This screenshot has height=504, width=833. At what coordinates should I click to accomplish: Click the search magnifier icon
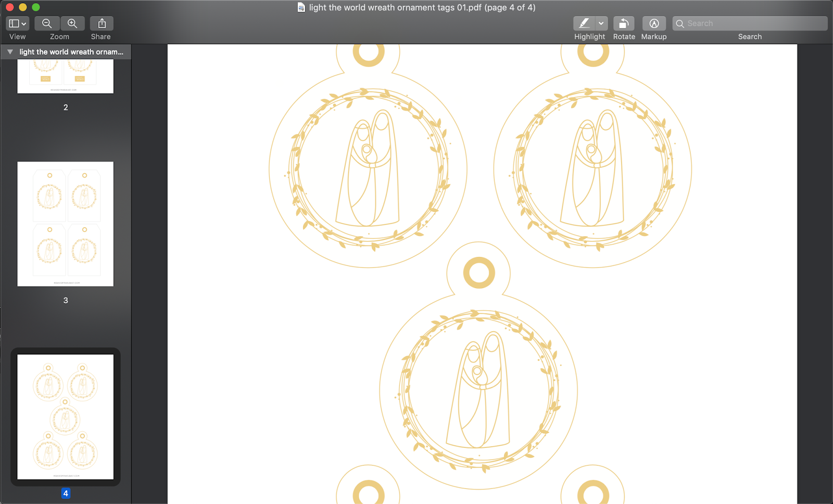680,23
